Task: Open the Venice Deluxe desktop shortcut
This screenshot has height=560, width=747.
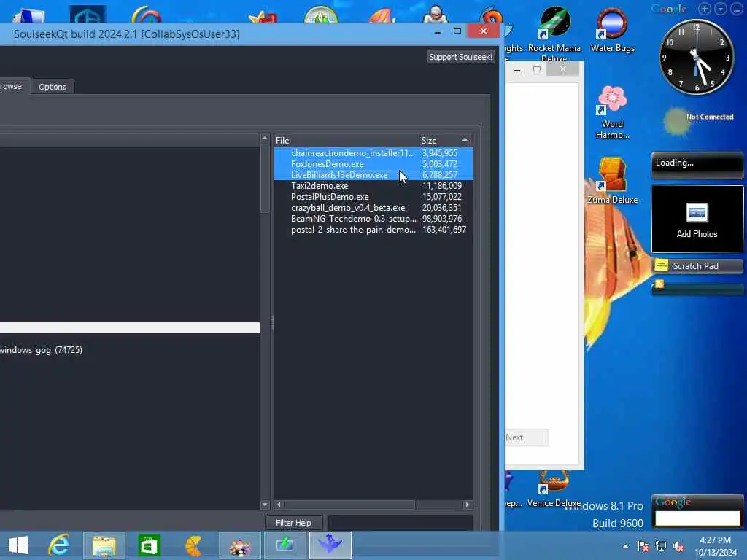Action: (x=554, y=489)
